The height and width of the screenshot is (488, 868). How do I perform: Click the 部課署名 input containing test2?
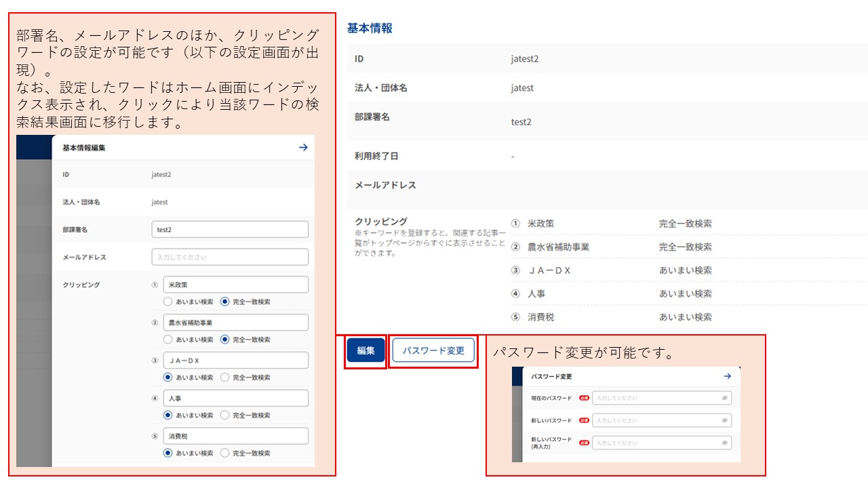230,230
